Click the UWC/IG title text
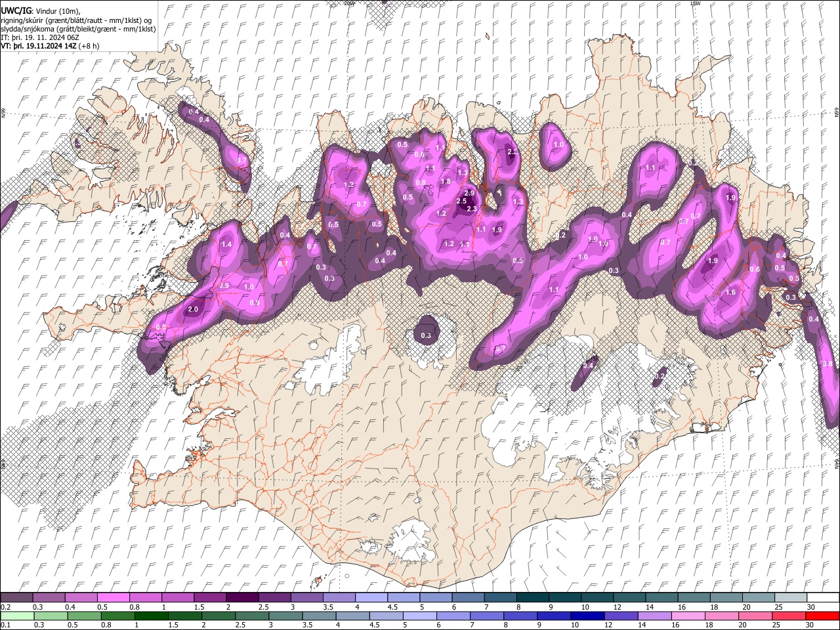 (x=16, y=11)
